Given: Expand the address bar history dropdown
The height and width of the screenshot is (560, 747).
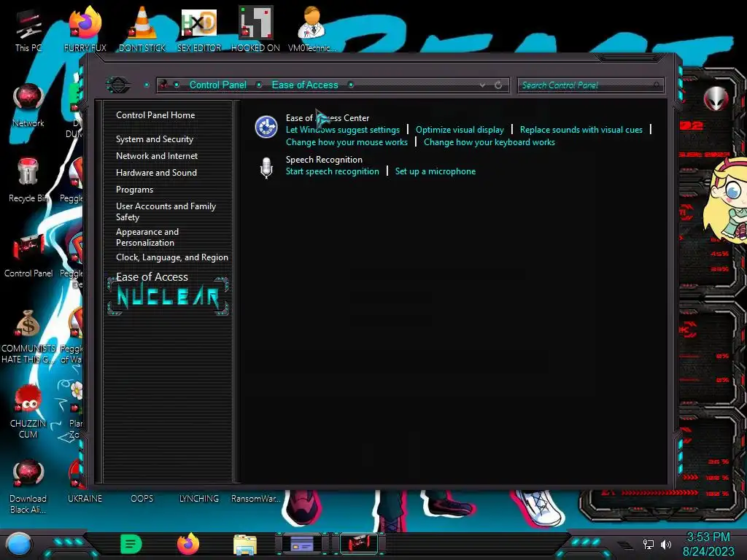Looking at the screenshot, I should tap(483, 85).
